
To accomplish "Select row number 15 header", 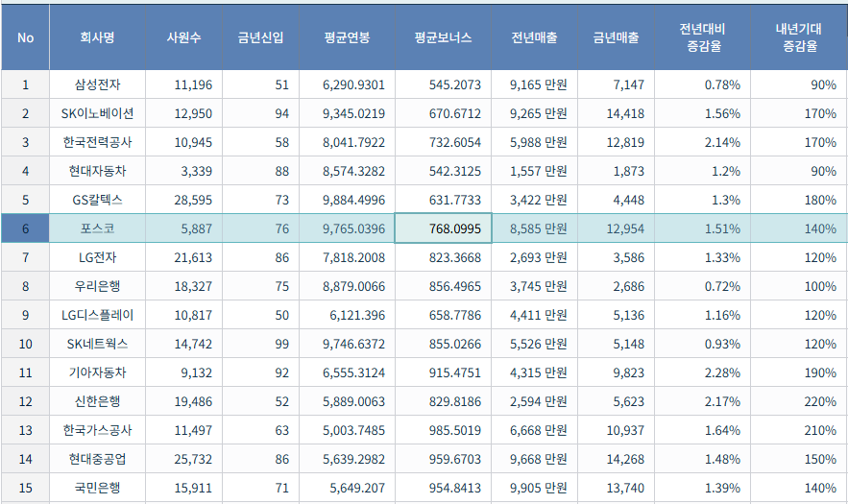I will pos(25,488).
